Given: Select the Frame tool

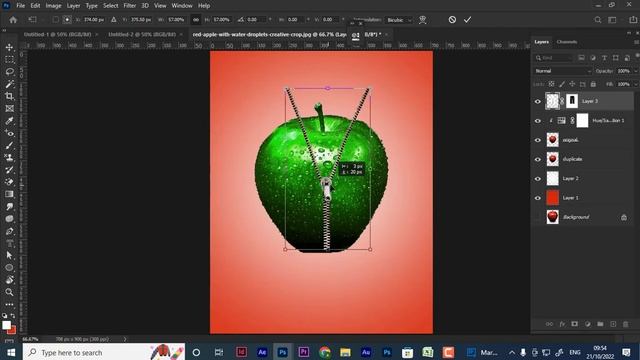Looking at the screenshot, I should click(9, 109).
